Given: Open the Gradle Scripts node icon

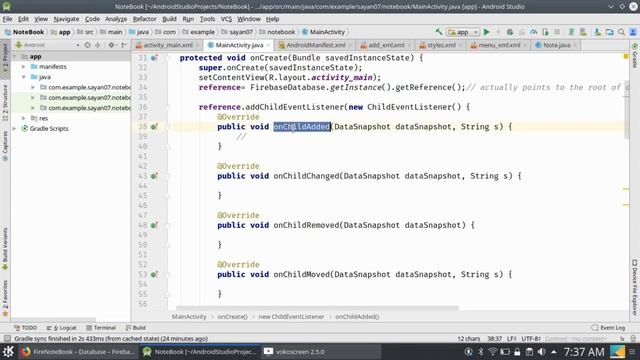Looking at the screenshot, I should (24, 129).
